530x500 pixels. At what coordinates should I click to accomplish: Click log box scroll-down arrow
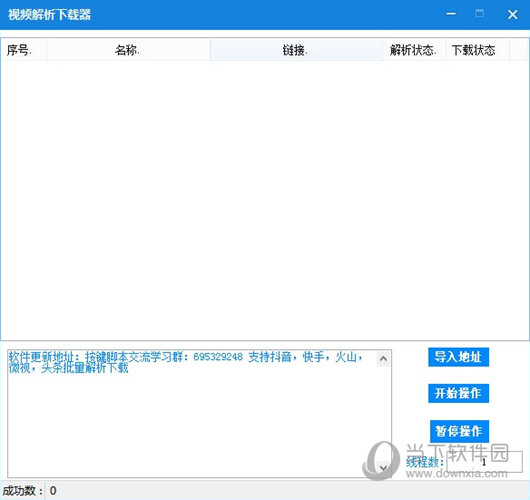(383, 468)
